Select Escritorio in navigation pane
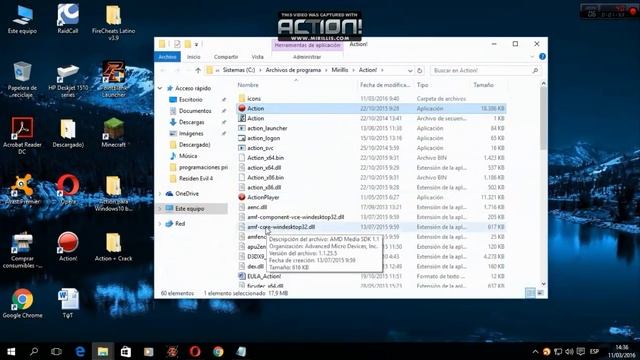The image size is (640, 360). [190, 100]
